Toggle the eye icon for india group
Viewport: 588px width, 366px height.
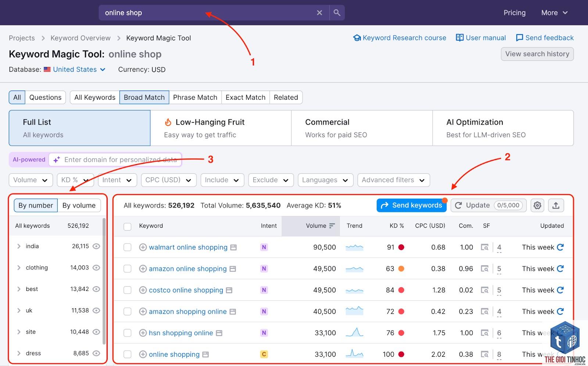pos(96,246)
